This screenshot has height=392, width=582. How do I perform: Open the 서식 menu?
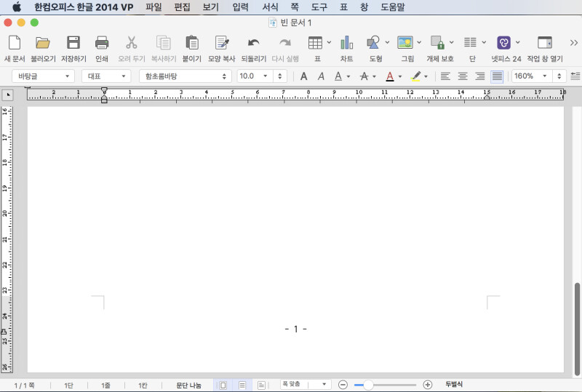pos(270,7)
